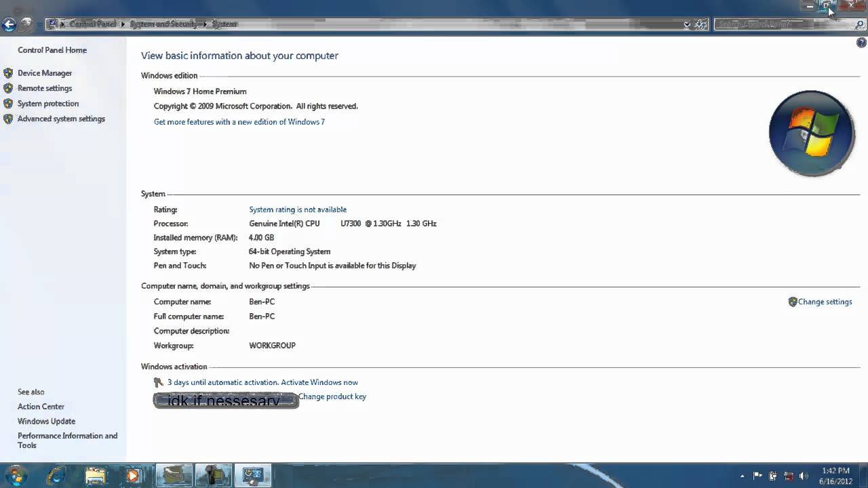Click System rating is not available
Viewport: 868px width, 488px height.
coord(298,209)
